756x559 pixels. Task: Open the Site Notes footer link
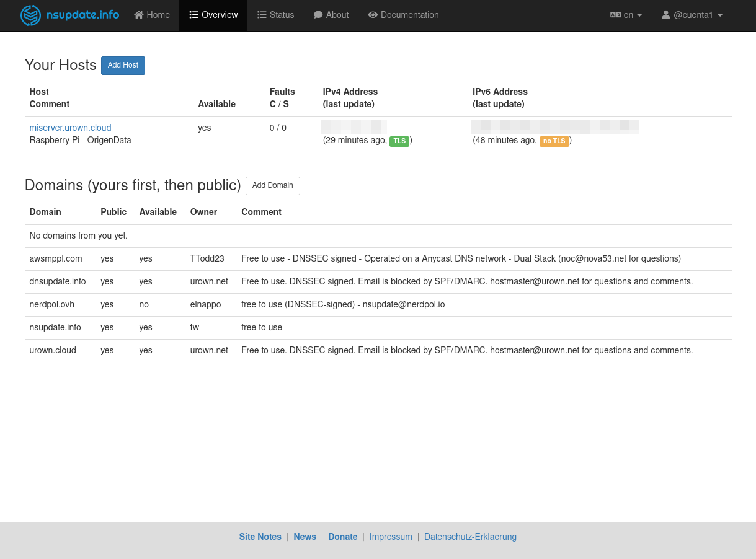tap(260, 537)
